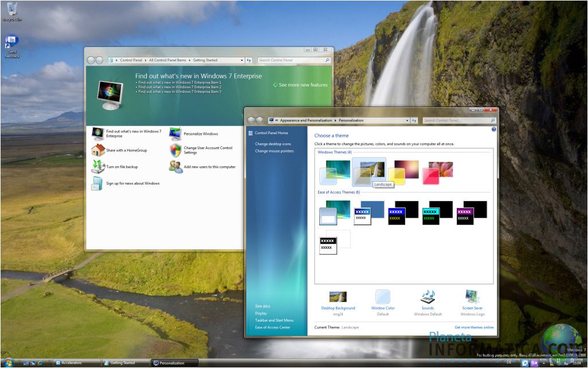This screenshot has height=368, width=588.
Task: Click All Control Panel Items breadcrumb
Action: pos(167,60)
